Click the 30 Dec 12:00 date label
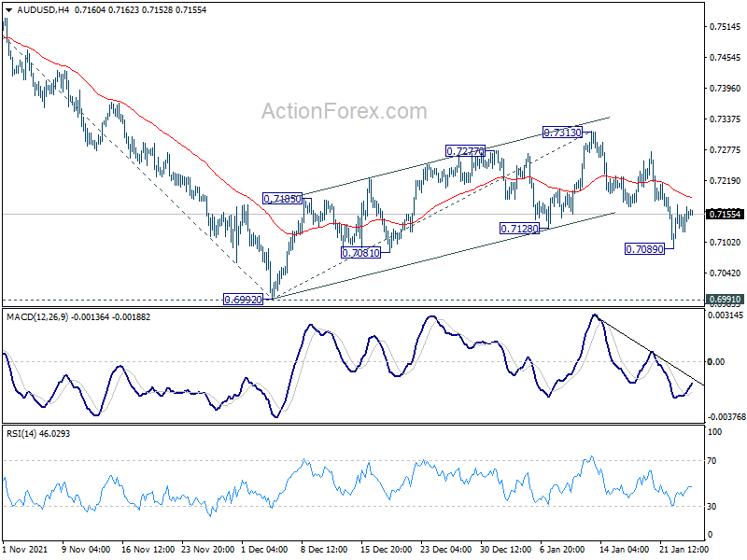Image resolution: width=747 pixels, height=560 pixels. click(x=505, y=549)
